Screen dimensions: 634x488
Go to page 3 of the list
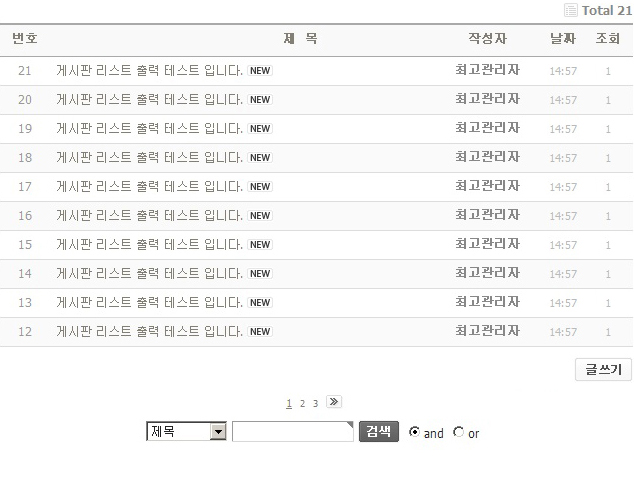coord(315,404)
